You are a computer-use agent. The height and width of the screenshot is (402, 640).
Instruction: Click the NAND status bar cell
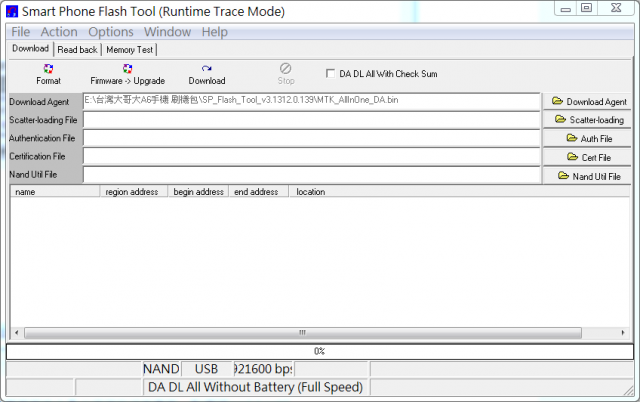161,369
